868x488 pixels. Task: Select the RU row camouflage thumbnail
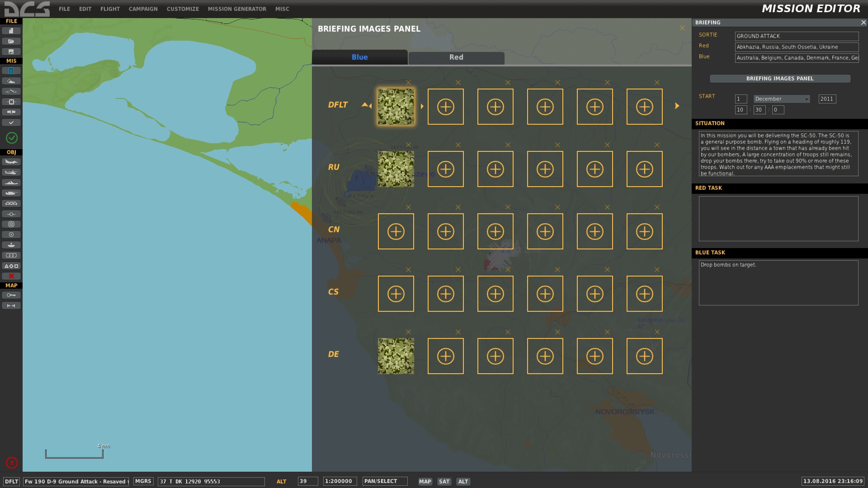[x=396, y=169]
